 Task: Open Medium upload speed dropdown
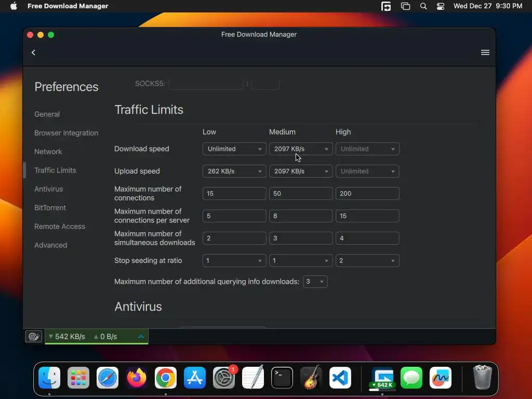click(x=301, y=171)
